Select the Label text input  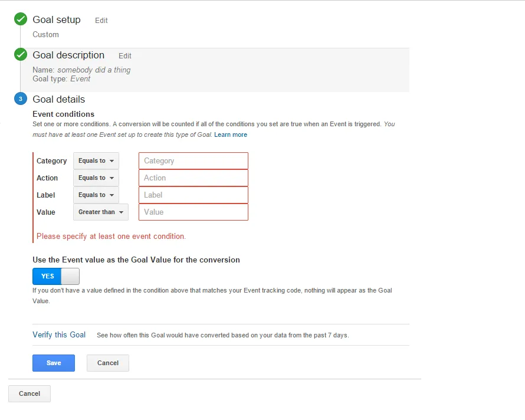tap(193, 195)
